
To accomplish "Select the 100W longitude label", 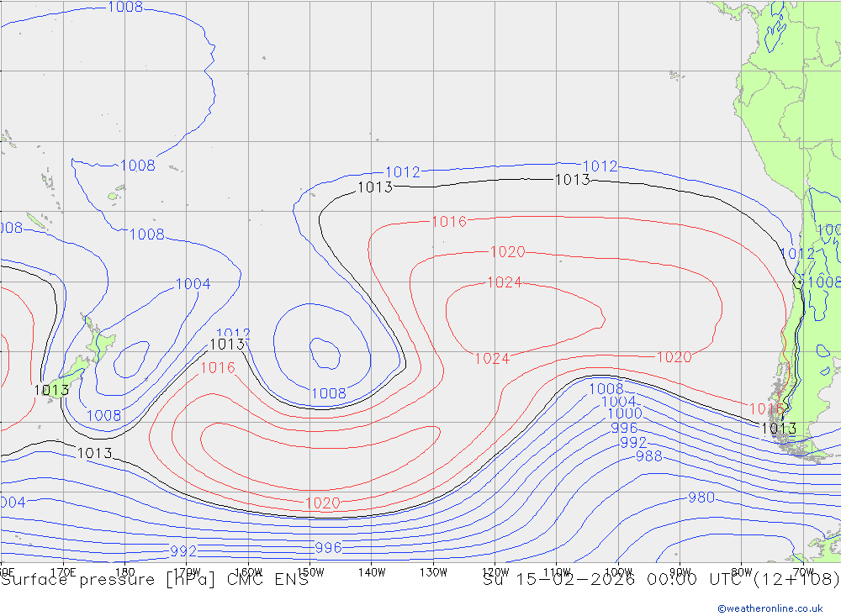I will click(x=618, y=572).
